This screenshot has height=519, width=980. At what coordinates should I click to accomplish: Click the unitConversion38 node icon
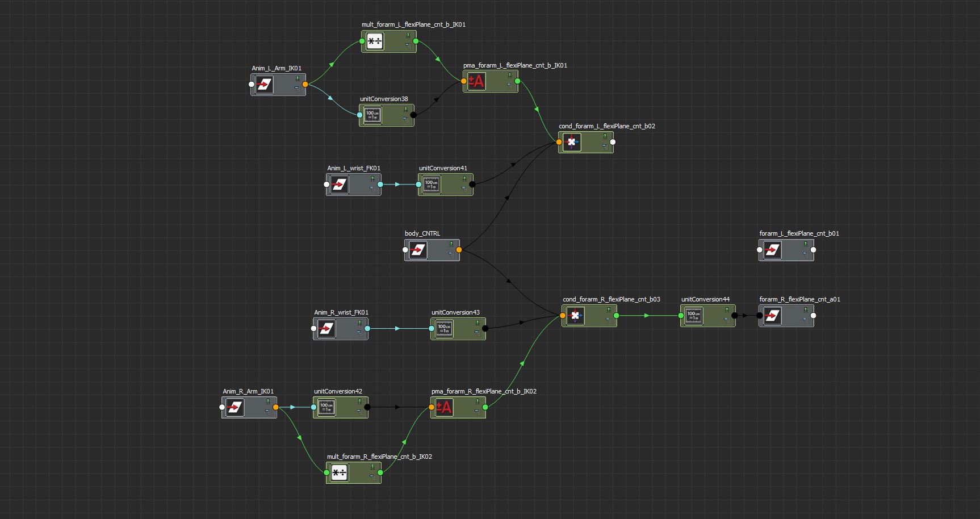click(372, 115)
